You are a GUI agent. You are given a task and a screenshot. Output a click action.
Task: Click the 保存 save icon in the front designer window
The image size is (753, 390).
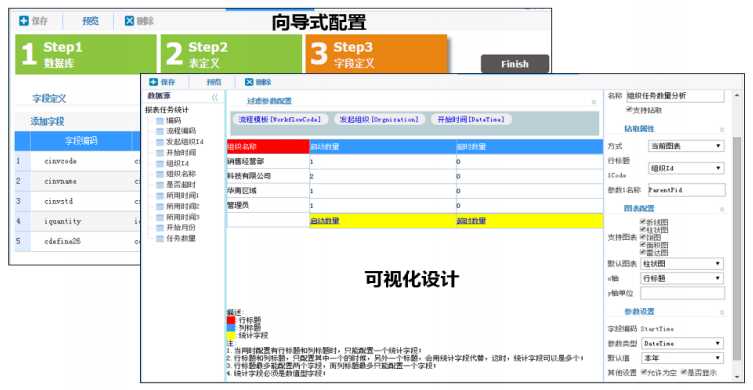154,82
